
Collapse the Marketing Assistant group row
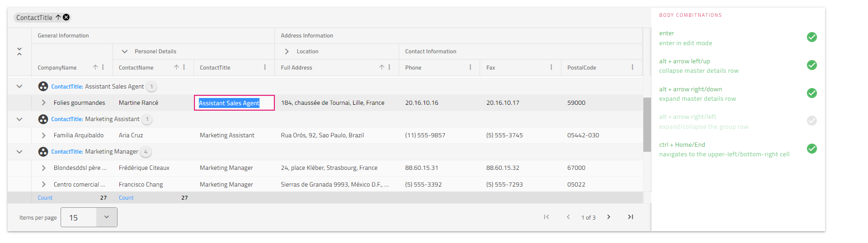(19, 119)
